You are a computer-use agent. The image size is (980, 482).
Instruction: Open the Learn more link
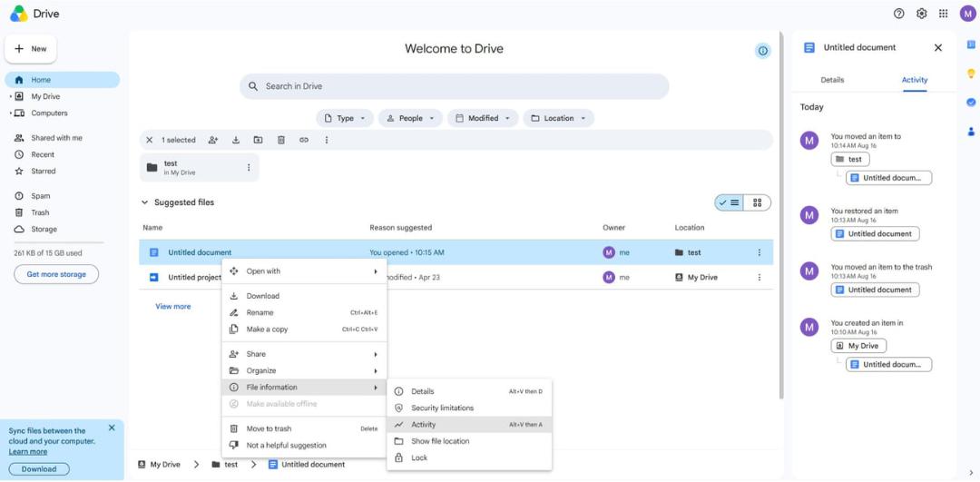pos(27,451)
